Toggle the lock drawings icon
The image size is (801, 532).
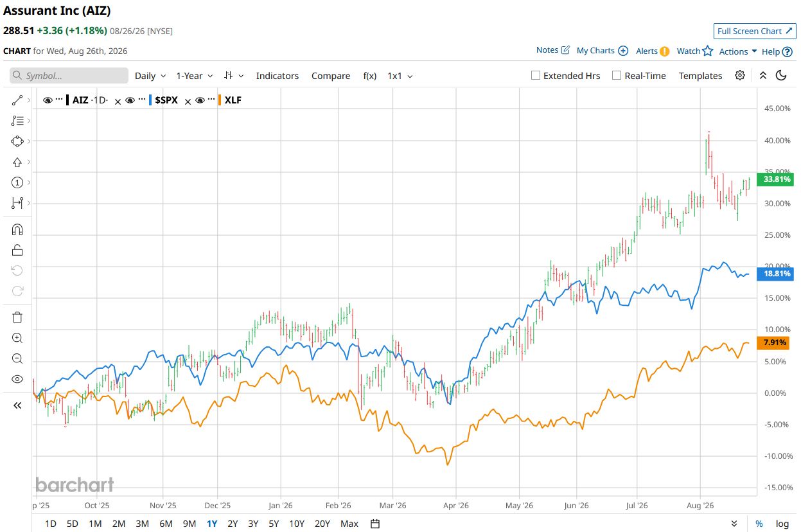pos(17,250)
